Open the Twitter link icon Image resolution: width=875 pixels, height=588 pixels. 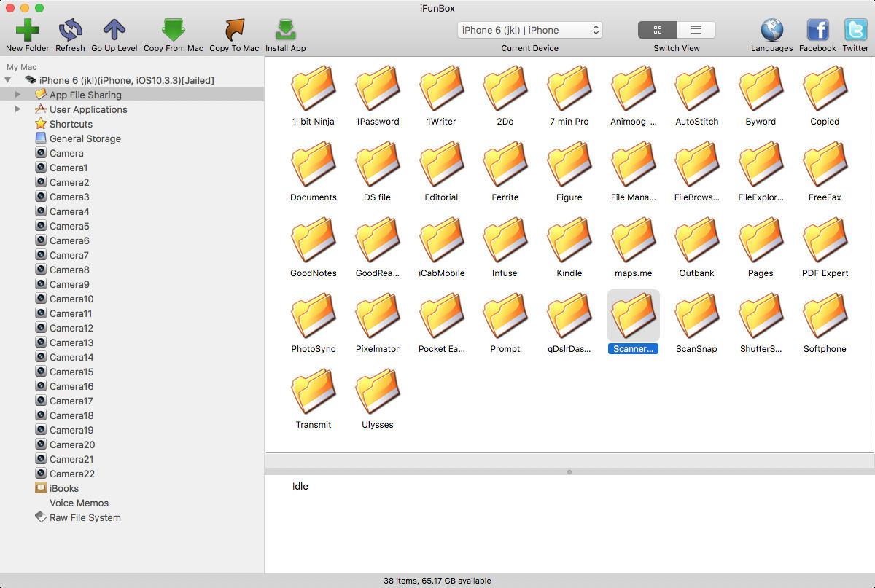[x=855, y=30]
